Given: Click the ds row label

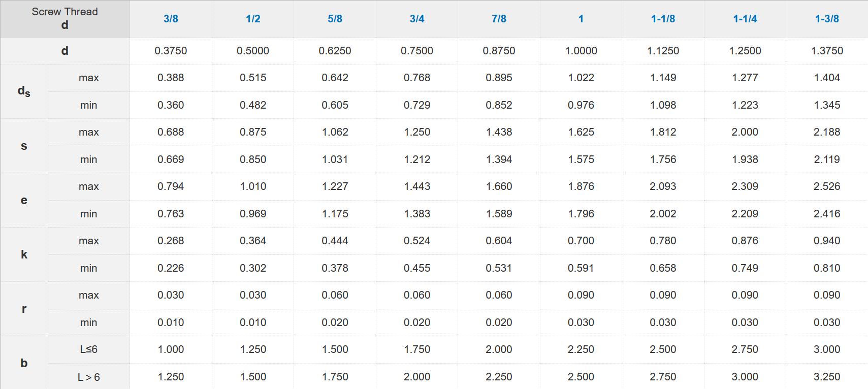Looking at the screenshot, I should tap(24, 91).
